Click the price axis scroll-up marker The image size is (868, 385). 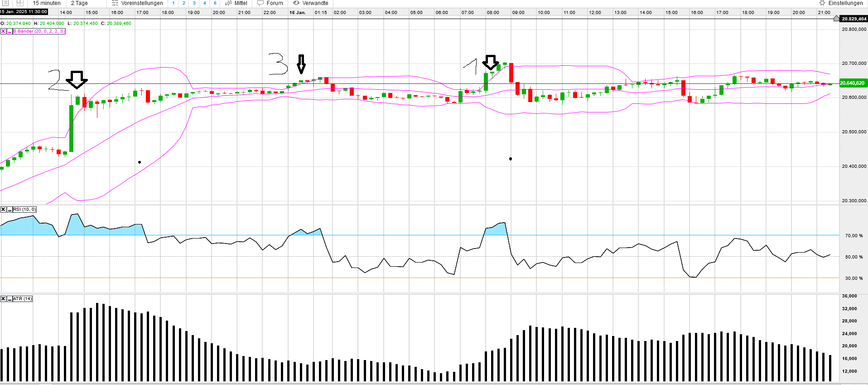coord(836,18)
